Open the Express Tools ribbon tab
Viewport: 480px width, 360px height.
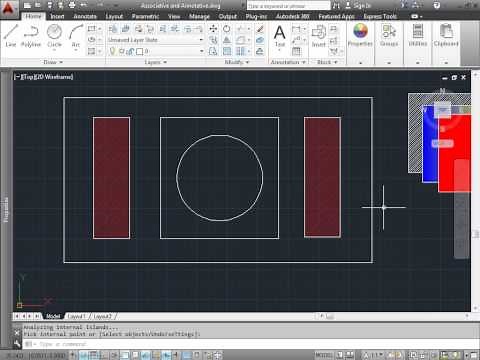click(380, 16)
